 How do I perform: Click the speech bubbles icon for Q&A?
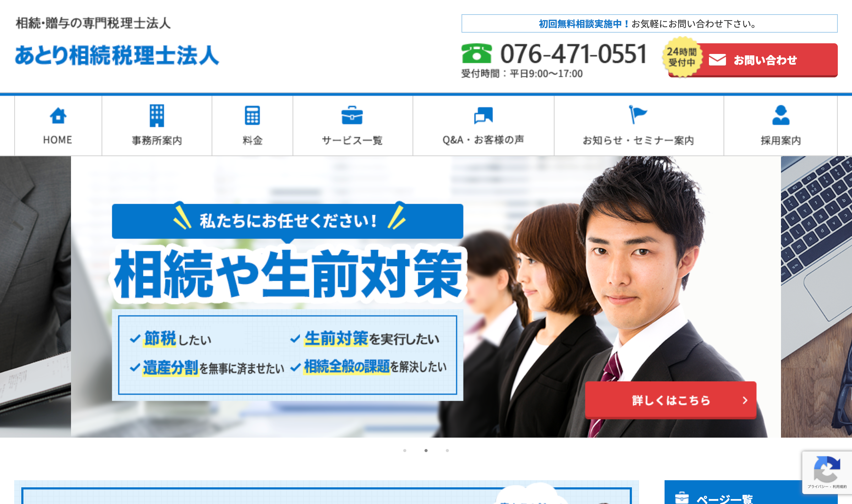[483, 116]
